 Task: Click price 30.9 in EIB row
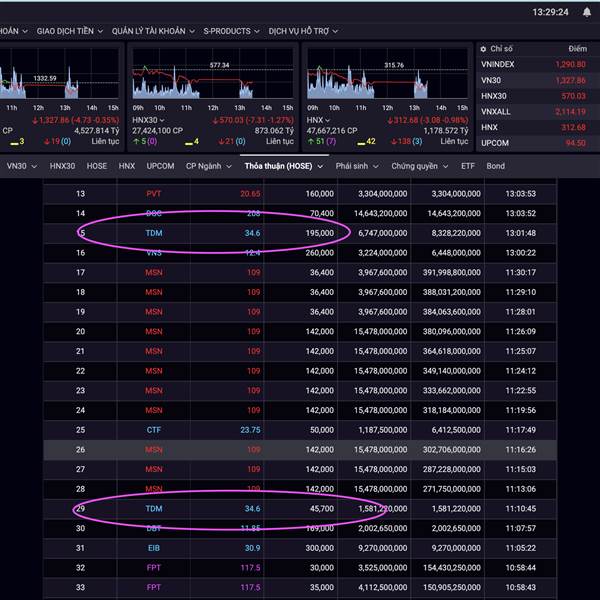pos(253,548)
